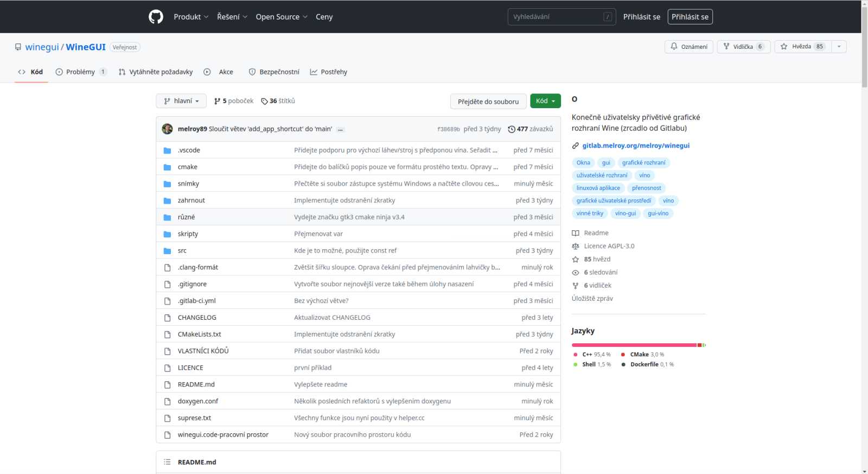This screenshot has height=474, width=868.
Task: Click the eye icon beside 6 sledování
Action: tap(576, 273)
